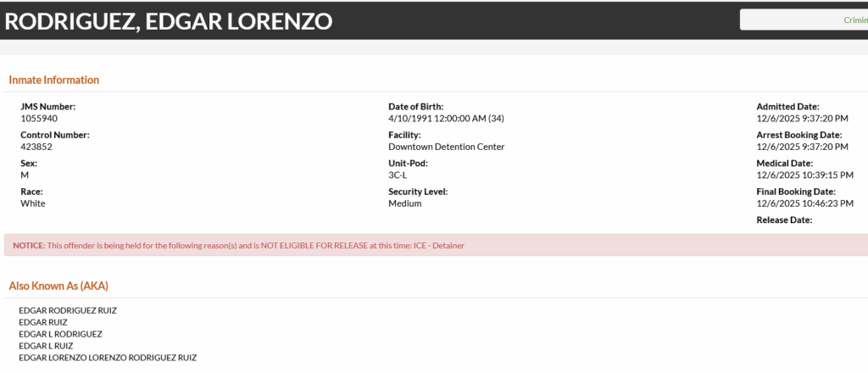Click the Medical Date value
This screenshot has height=373, width=868.
tap(804, 175)
